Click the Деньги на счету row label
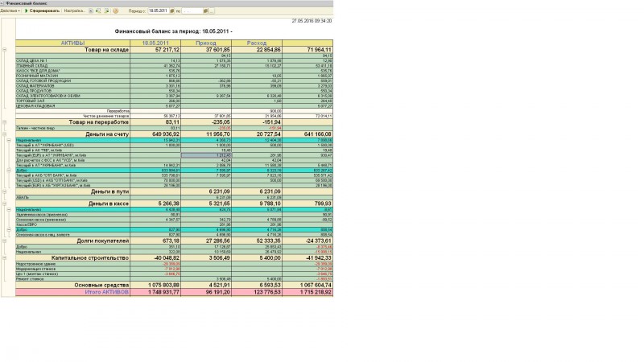 [x=107, y=134]
